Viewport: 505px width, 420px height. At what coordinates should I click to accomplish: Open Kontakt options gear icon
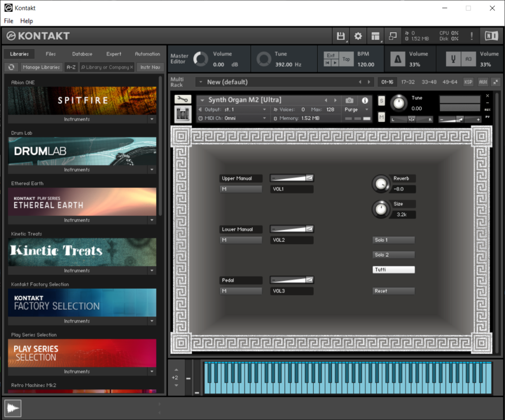pos(358,36)
